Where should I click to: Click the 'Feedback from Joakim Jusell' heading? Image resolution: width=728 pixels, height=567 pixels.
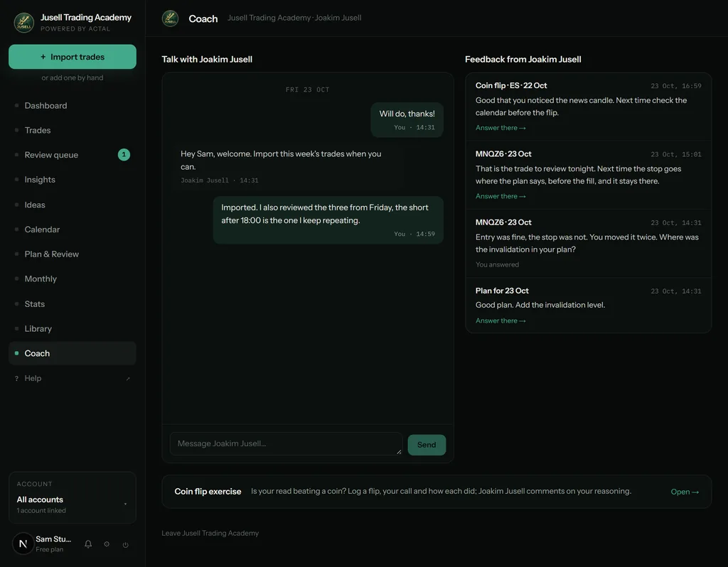(x=523, y=60)
